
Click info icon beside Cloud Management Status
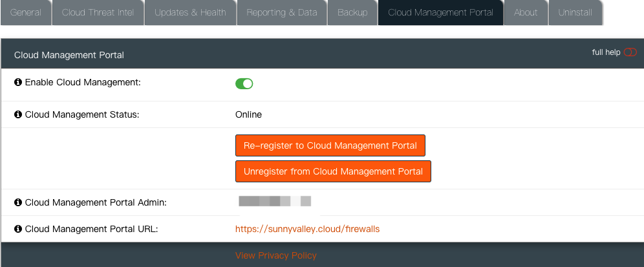coord(18,114)
